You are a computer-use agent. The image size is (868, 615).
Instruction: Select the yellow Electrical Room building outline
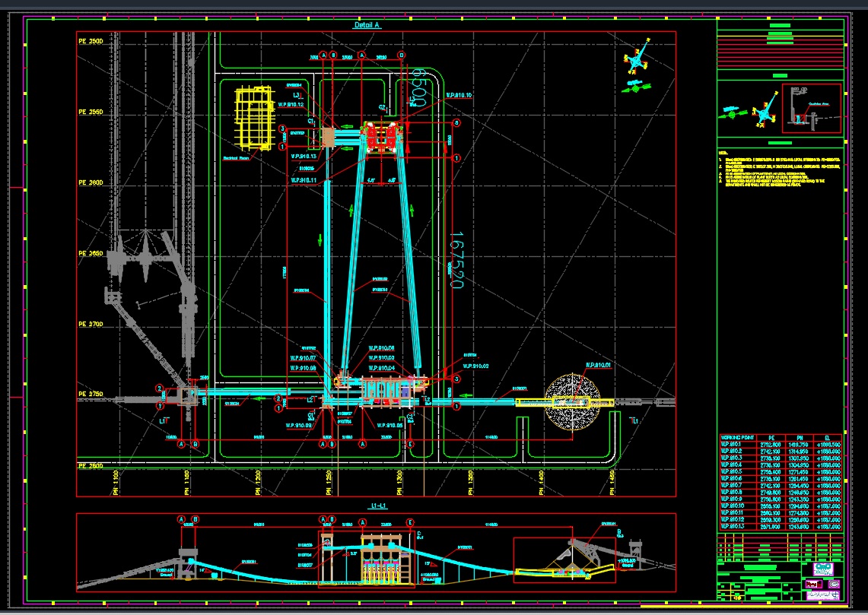(x=253, y=116)
